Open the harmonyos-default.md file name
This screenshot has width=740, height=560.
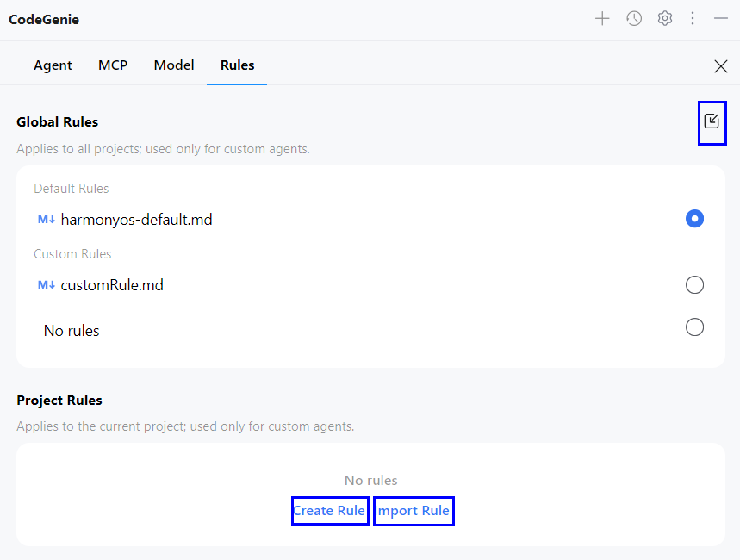coord(136,220)
